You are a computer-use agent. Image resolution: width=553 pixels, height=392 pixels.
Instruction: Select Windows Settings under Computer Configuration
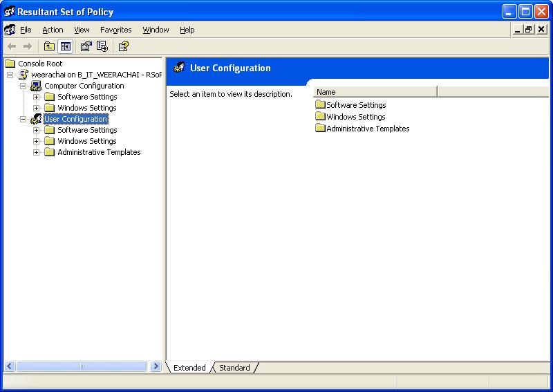coord(87,108)
